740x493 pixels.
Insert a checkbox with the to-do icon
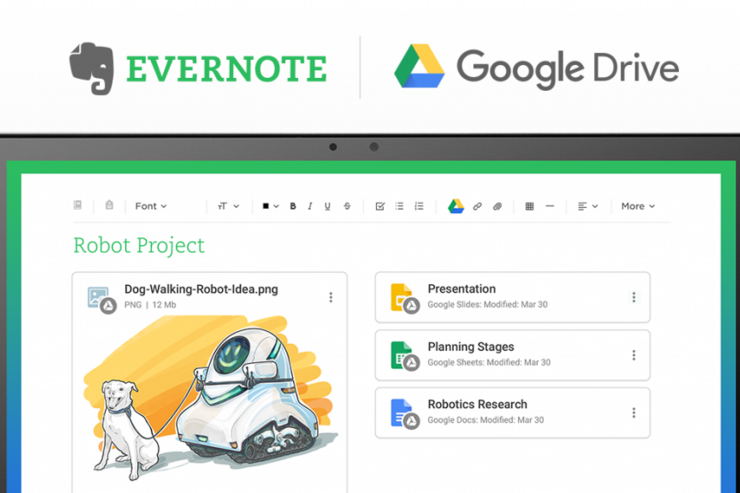[x=380, y=206]
